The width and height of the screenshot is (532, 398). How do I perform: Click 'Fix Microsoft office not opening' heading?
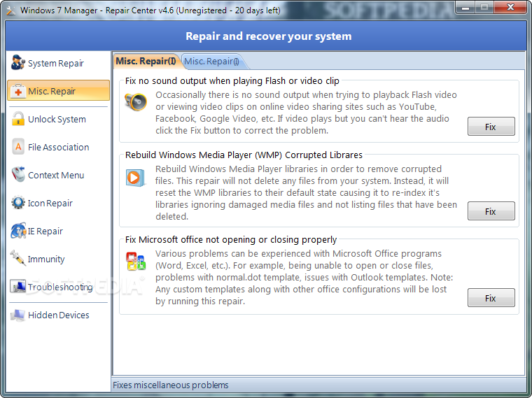(231, 240)
